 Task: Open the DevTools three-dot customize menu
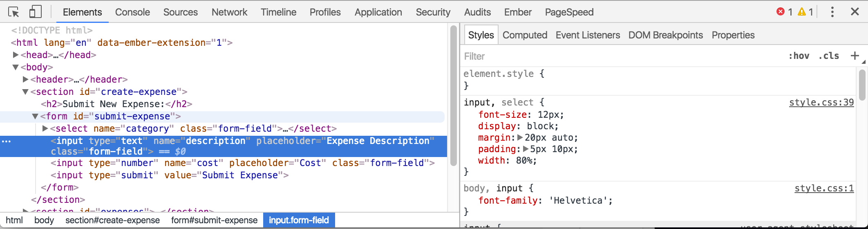[x=832, y=12]
